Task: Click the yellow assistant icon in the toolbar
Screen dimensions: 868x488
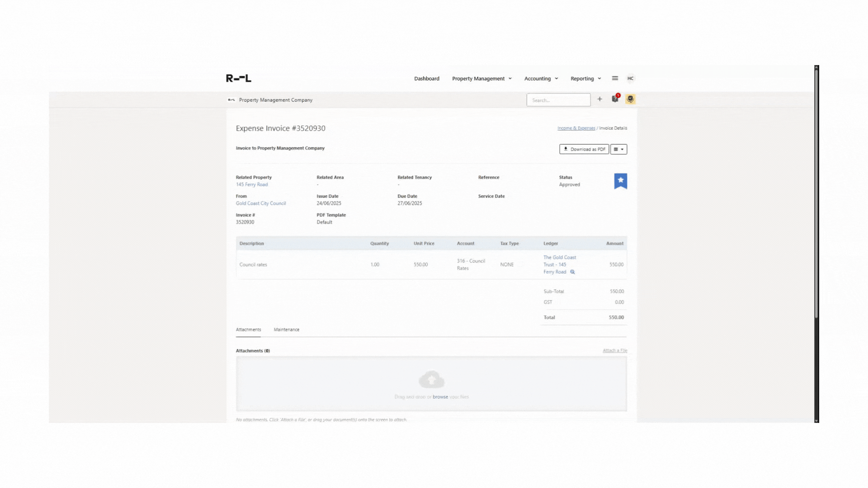Action: click(630, 99)
